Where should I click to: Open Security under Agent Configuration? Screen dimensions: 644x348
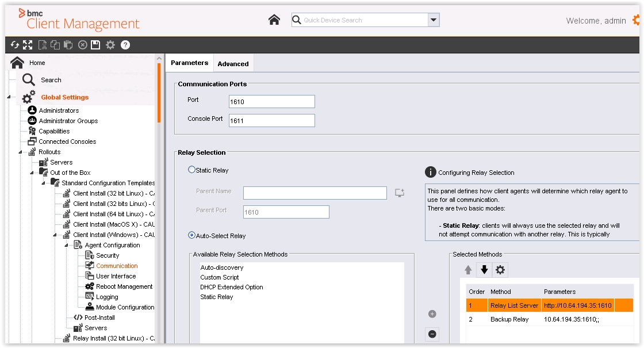click(x=107, y=255)
